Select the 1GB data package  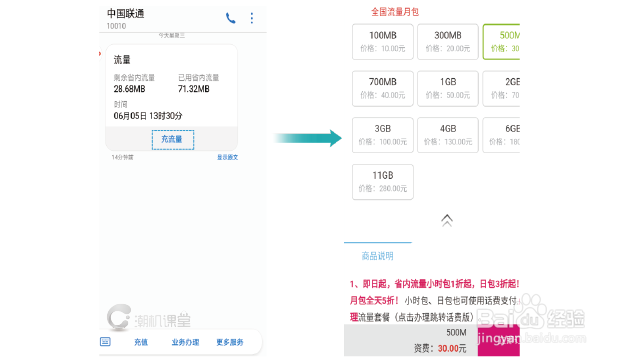click(448, 88)
